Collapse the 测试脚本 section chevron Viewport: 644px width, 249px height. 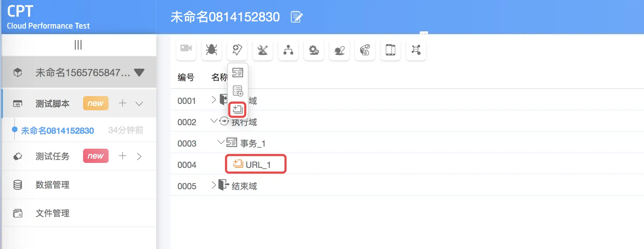pos(139,104)
